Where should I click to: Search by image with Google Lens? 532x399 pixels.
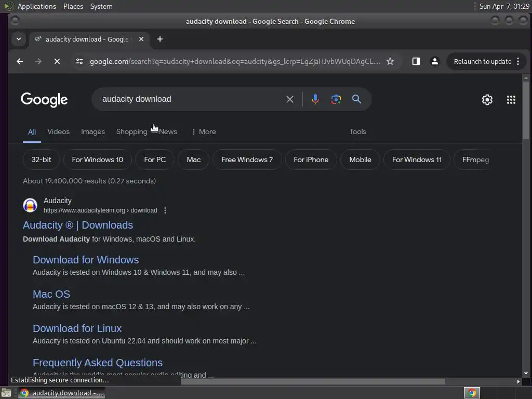tap(336, 99)
